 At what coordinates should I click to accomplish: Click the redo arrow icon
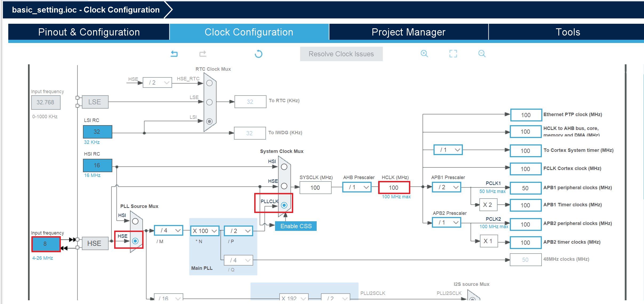click(x=203, y=54)
